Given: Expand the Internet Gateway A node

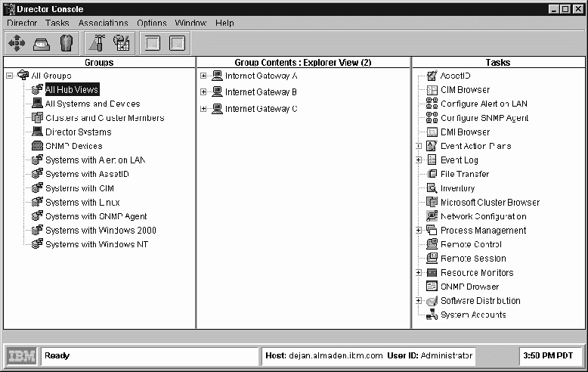Looking at the screenshot, I should click(x=203, y=76).
